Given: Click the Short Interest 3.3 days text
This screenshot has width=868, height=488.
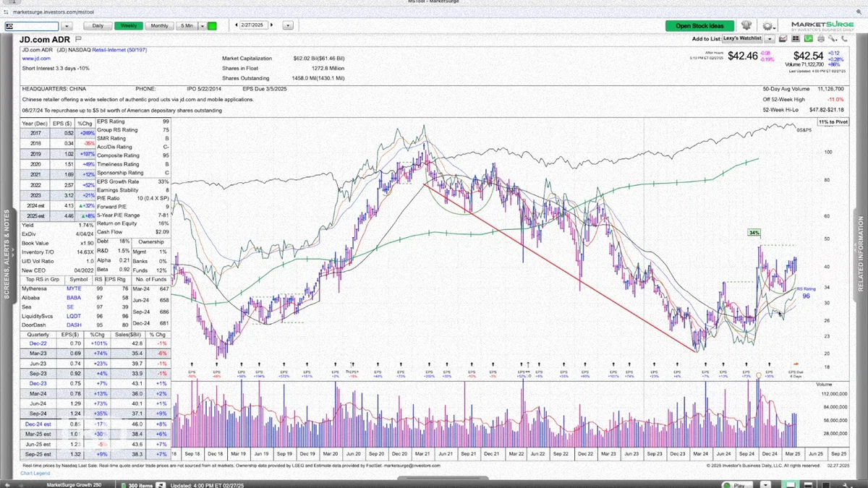Looking at the screenshot, I should point(56,68).
